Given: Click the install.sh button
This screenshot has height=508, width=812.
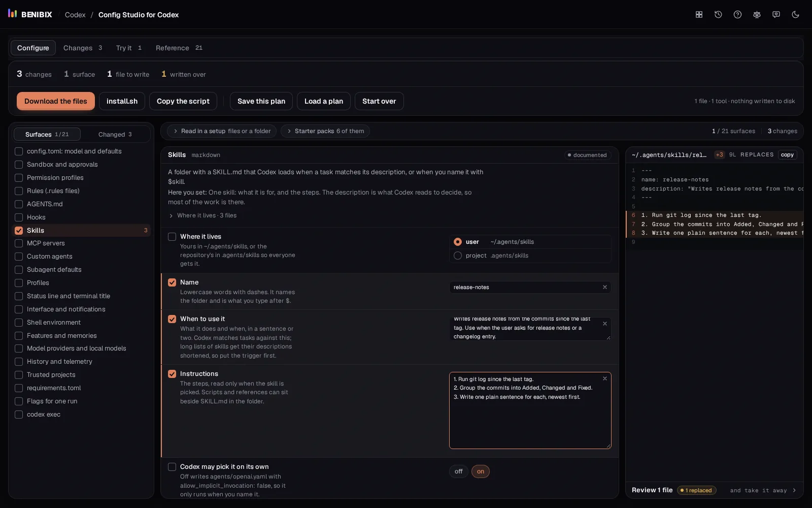Looking at the screenshot, I should tap(122, 101).
